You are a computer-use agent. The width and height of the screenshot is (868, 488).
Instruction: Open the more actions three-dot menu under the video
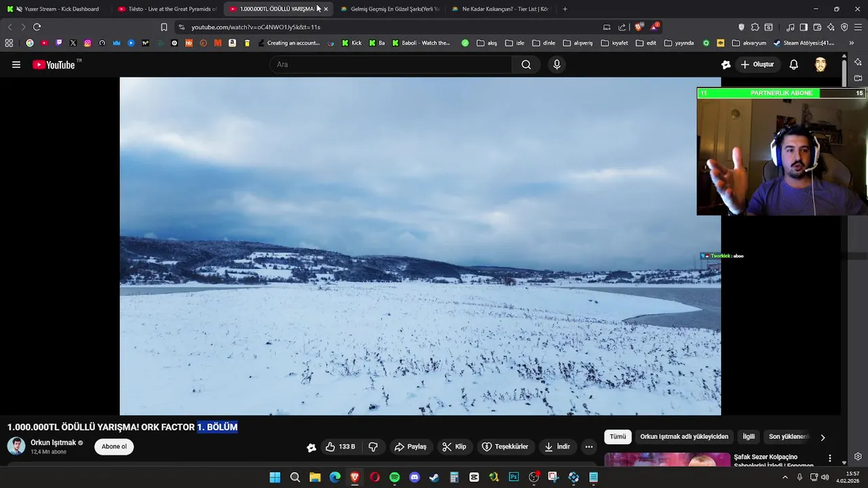click(x=589, y=447)
